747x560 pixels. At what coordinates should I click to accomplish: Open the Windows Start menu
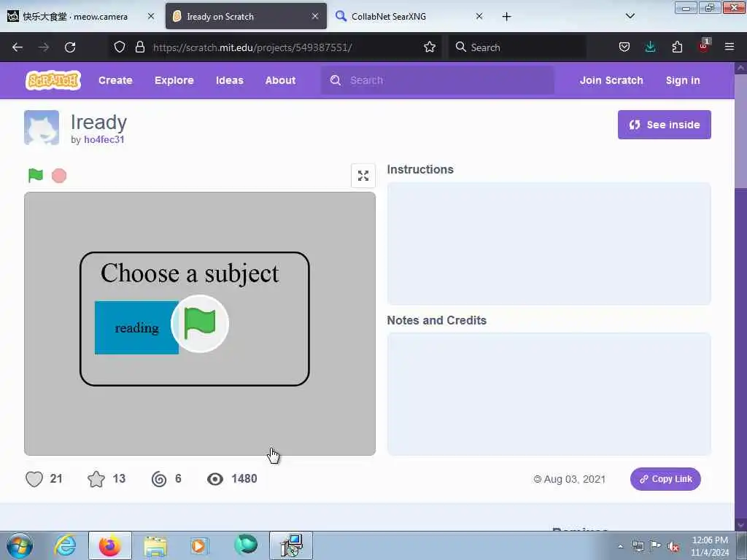pyautogui.click(x=20, y=545)
